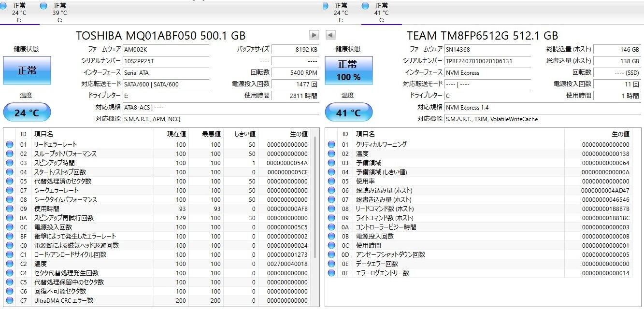Click the status orb beside コントローラービジー時間
This screenshot has width=644, height=309.
tap(331, 227)
